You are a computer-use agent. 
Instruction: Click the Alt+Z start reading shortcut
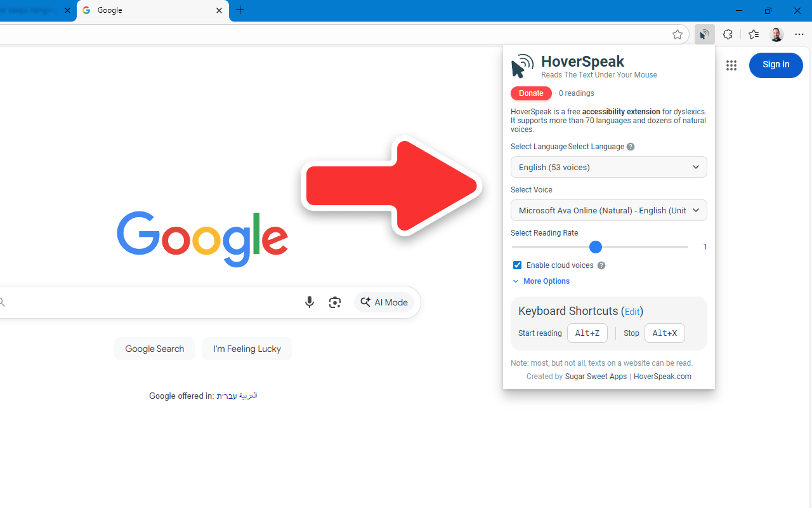587,333
